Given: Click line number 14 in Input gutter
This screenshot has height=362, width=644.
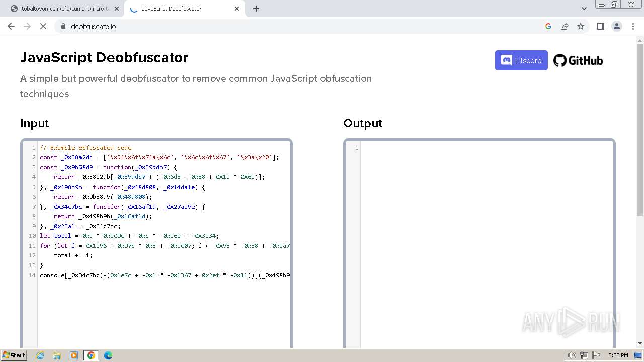Looking at the screenshot, I should (x=32, y=275).
